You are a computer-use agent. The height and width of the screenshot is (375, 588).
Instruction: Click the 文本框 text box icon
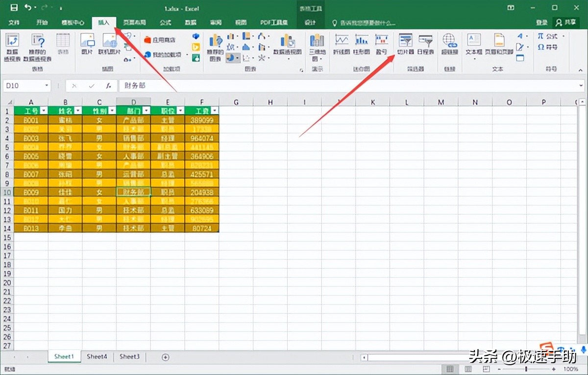click(474, 44)
